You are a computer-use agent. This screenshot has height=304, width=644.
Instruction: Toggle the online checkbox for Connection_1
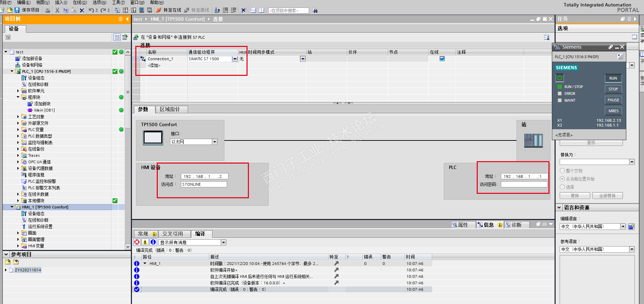click(x=442, y=59)
